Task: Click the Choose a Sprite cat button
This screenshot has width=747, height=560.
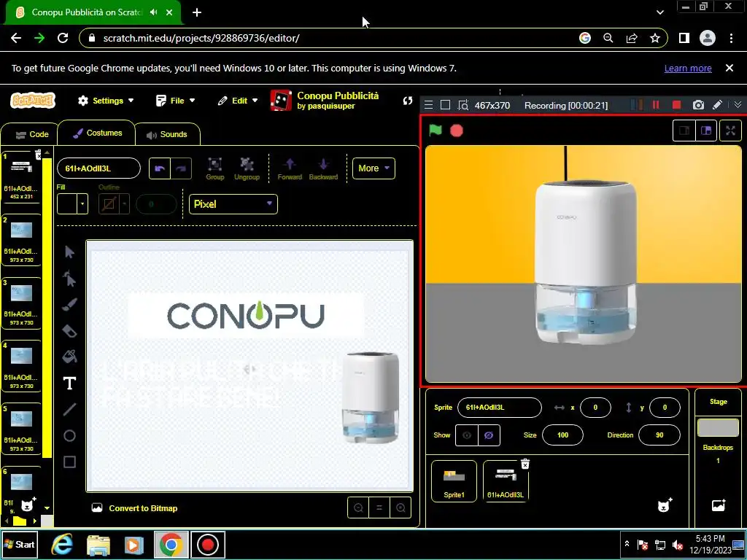Action: pos(665,505)
